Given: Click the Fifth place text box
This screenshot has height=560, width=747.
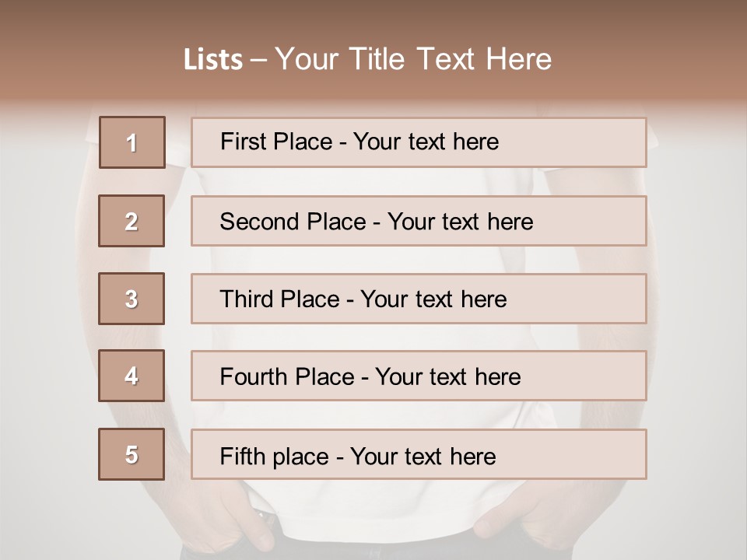Looking at the screenshot, I should tap(419, 454).
